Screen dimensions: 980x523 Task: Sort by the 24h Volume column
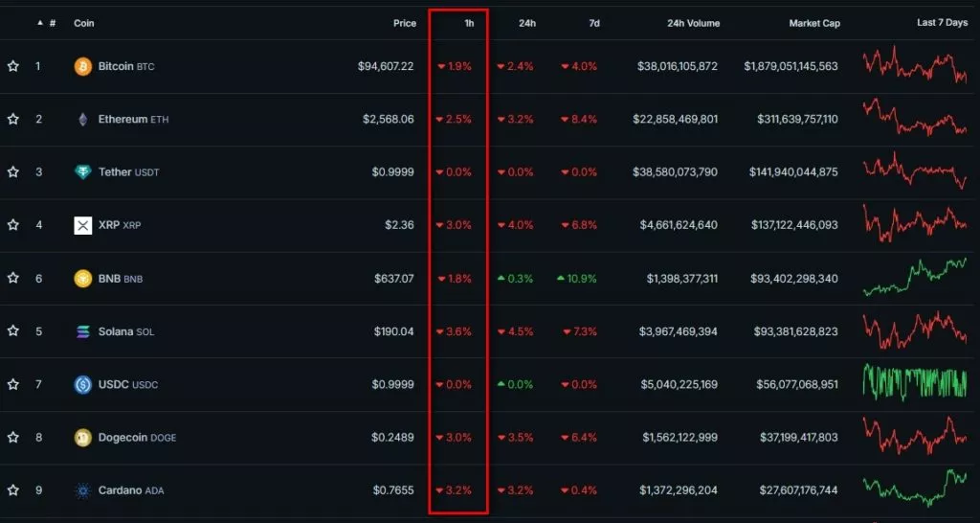click(x=692, y=23)
